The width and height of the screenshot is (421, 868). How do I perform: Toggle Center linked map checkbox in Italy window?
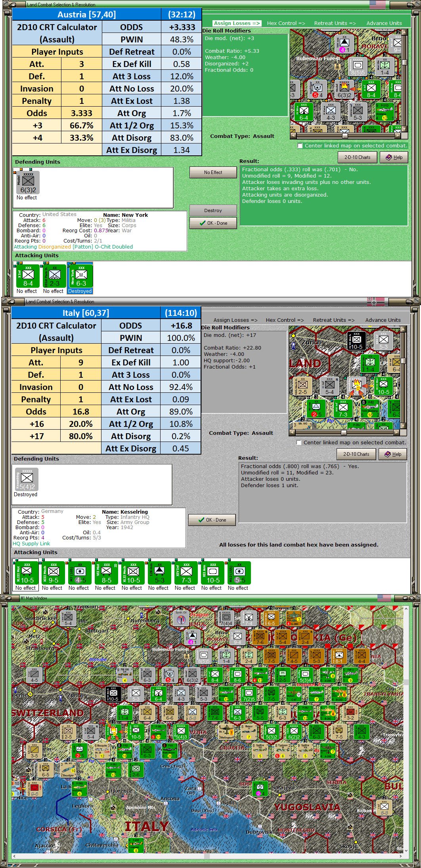(299, 443)
